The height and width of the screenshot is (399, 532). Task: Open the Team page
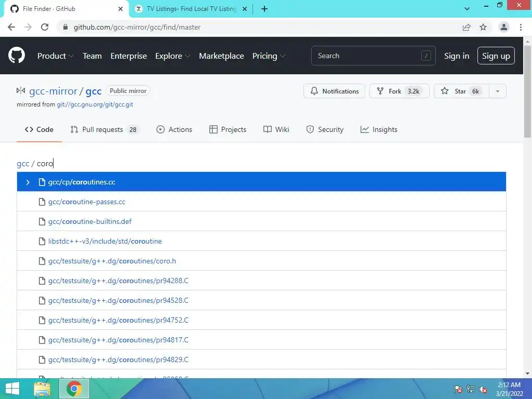(x=92, y=56)
